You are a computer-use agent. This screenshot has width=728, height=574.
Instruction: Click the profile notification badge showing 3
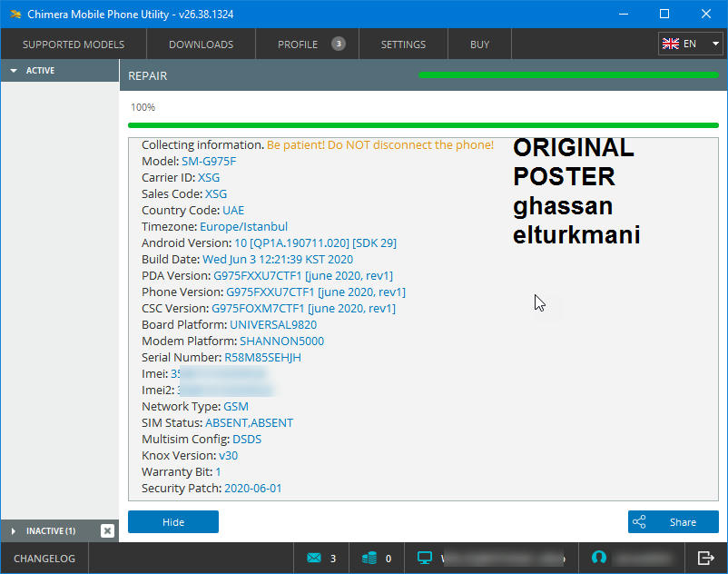tap(338, 44)
